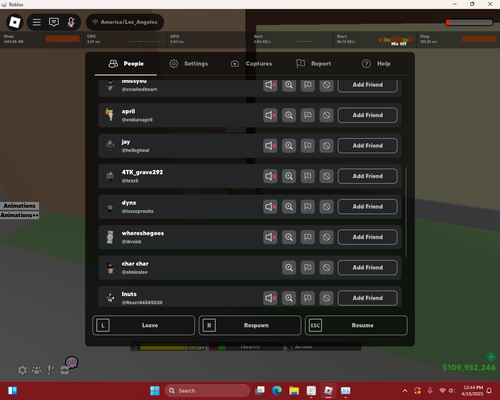This screenshot has width=500, height=400.
Task: Inspect avatar of 4TK_grave292
Action: point(289,176)
